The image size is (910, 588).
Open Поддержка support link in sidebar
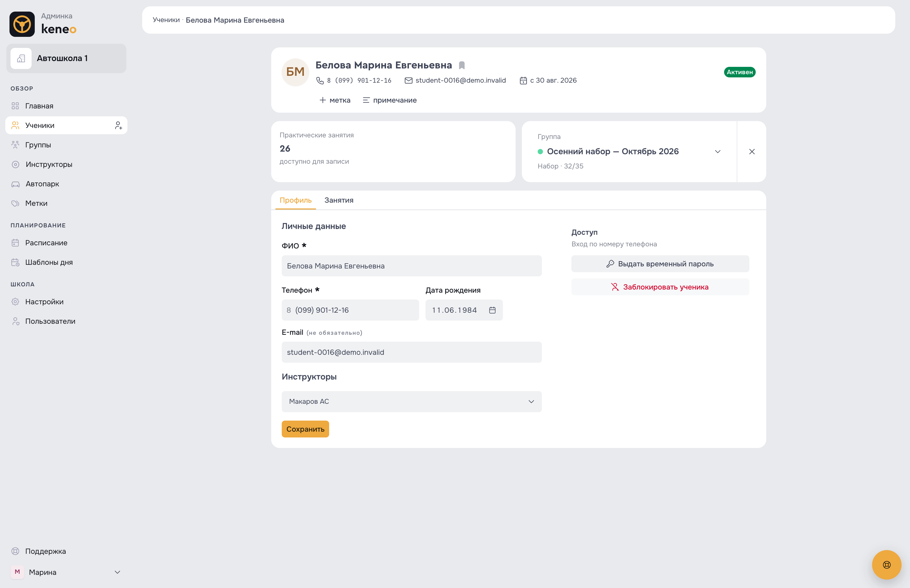66,551
